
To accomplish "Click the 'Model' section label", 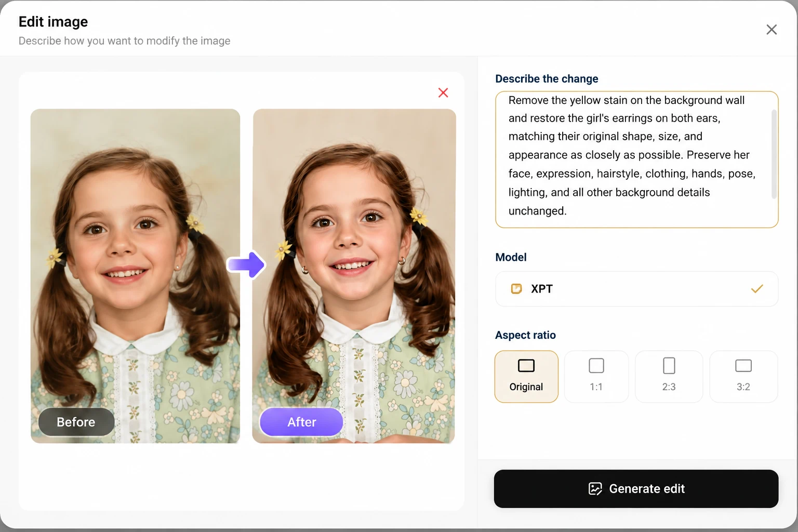I will [511, 257].
